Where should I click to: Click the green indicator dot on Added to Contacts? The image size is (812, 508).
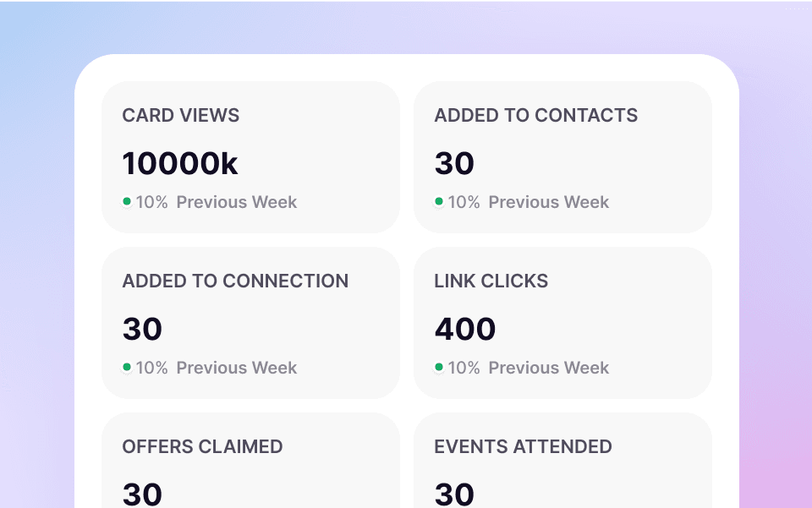pyautogui.click(x=439, y=202)
